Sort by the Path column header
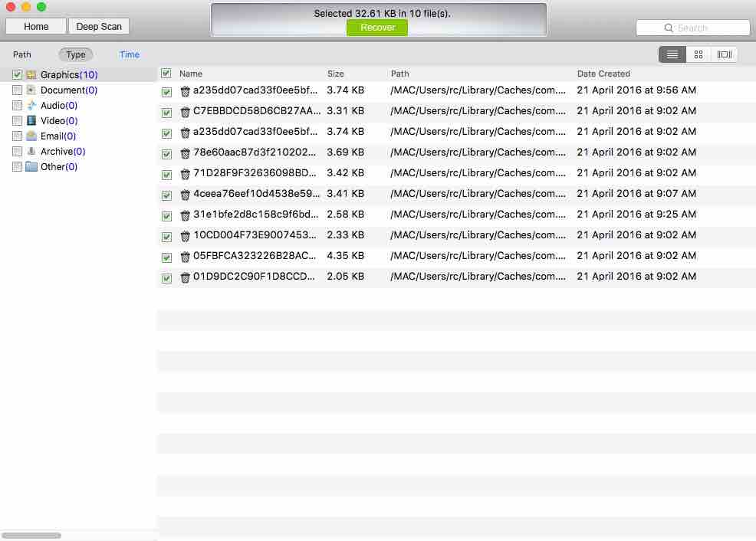The height and width of the screenshot is (541, 756). [399, 74]
